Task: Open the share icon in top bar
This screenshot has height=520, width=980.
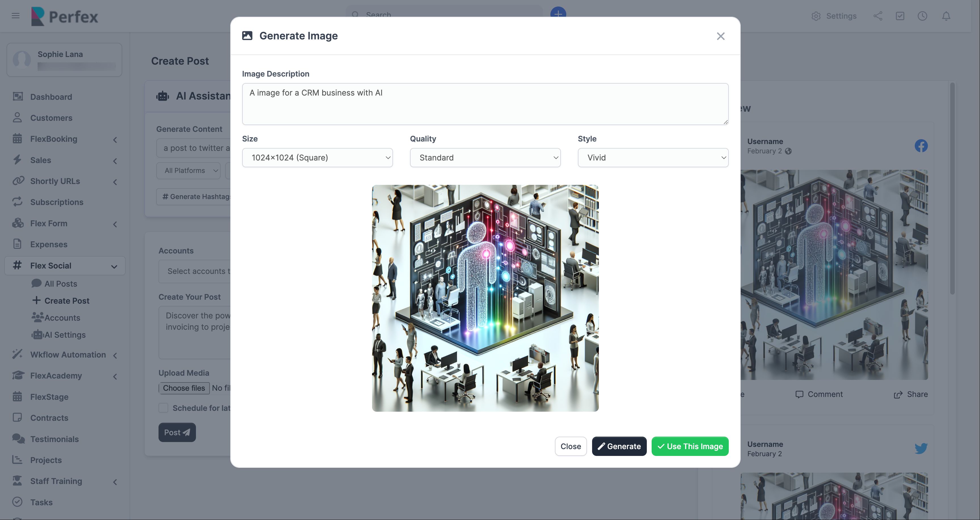Action: coord(878,16)
